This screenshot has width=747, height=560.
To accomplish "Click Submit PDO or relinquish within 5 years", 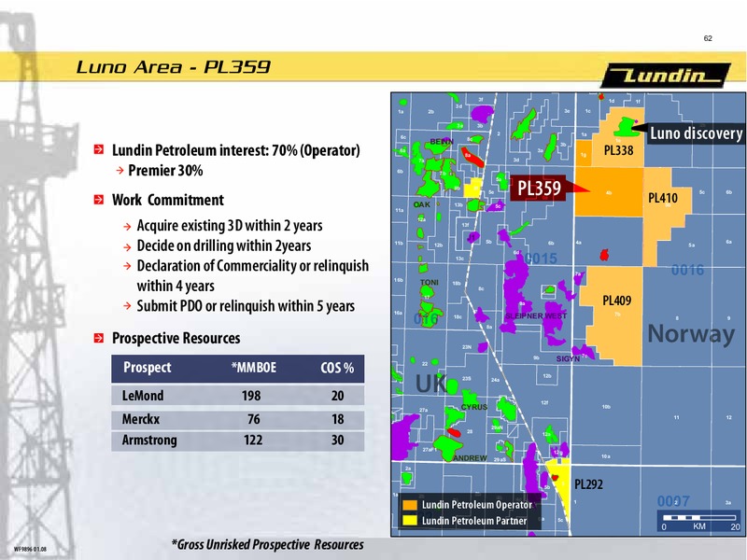I will [x=246, y=306].
